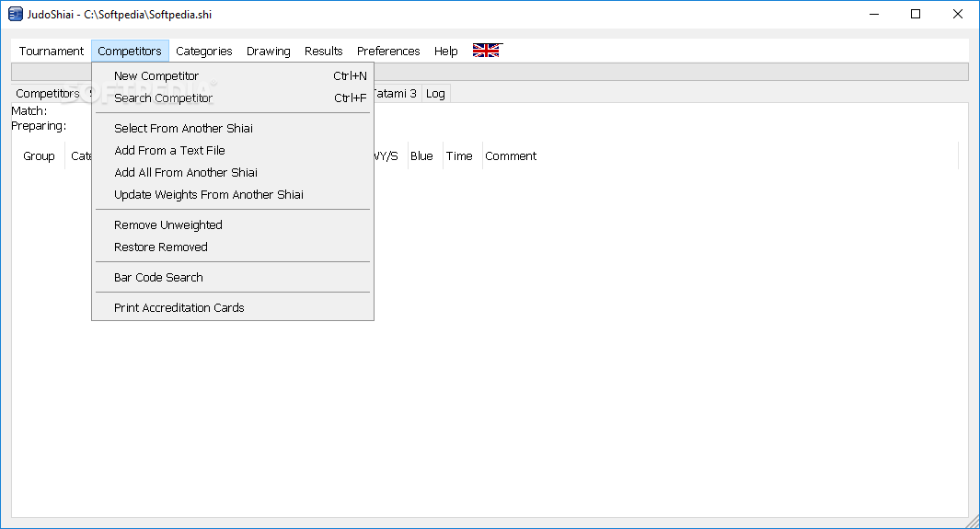This screenshot has height=529, width=980.
Task: Switch to the Competitors tab
Action: (x=48, y=94)
